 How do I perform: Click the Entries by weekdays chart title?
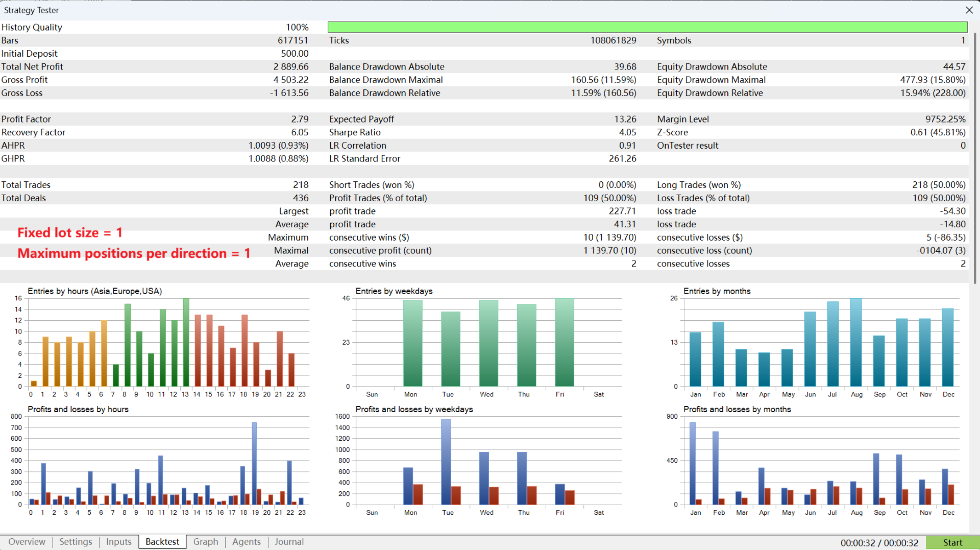click(x=394, y=291)
